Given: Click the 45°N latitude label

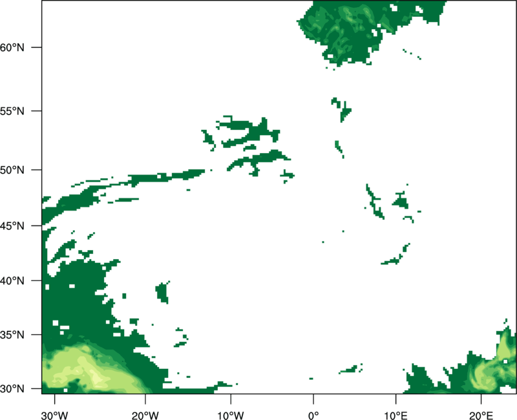Looking at the screenshot, I should point(12,226).
